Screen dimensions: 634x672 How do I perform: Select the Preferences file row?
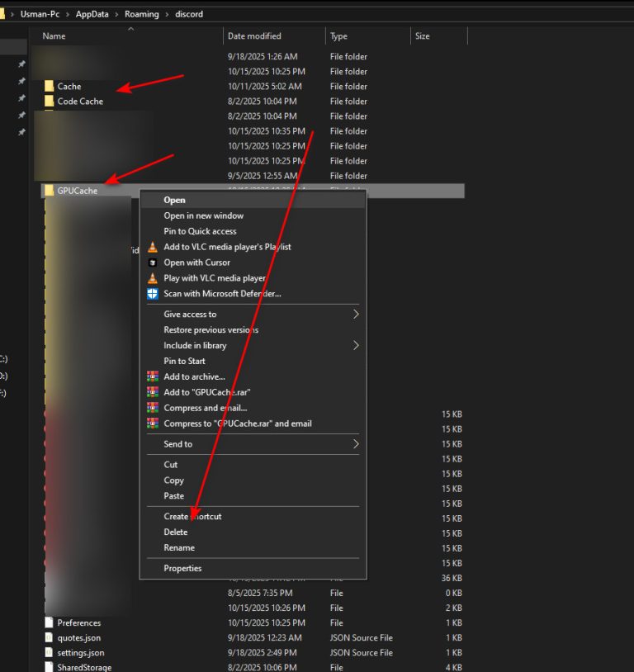point(79,623)
